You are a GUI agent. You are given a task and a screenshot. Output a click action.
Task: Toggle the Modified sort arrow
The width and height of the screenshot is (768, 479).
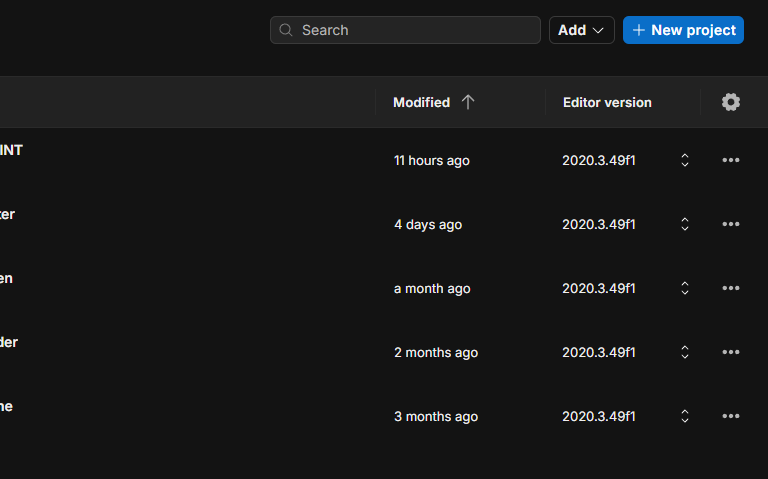[x=468, y=102]
